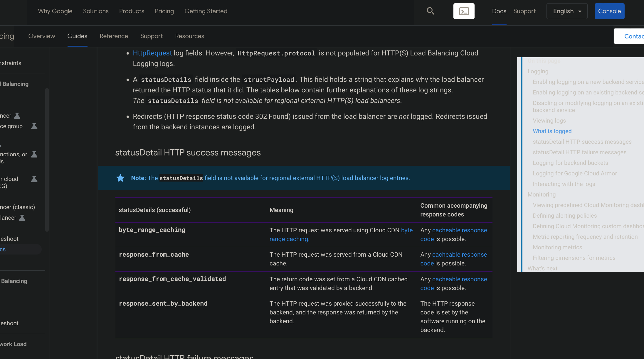The height and width of the screenshot is (359, 644).
Task: Expand the Load Balancing sidebar section
Action: coord(15,84)
